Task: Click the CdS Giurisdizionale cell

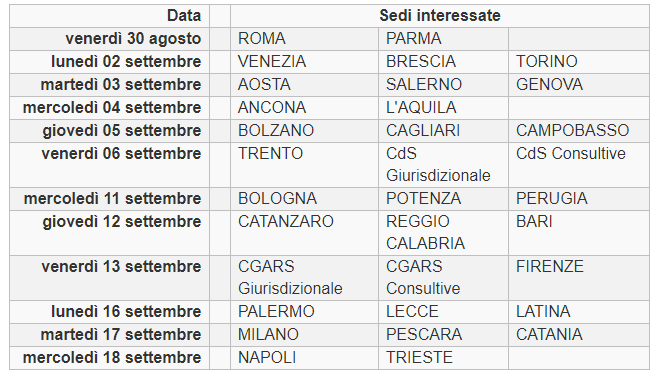Action: [443, 165]
